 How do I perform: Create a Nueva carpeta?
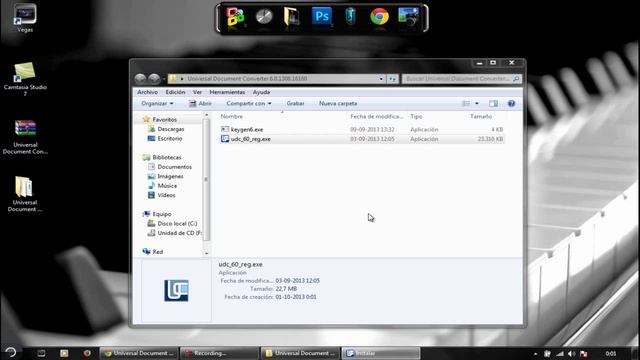(338, 104)
